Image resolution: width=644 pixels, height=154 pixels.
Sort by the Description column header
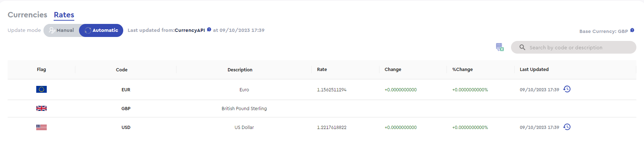(240, 70)
